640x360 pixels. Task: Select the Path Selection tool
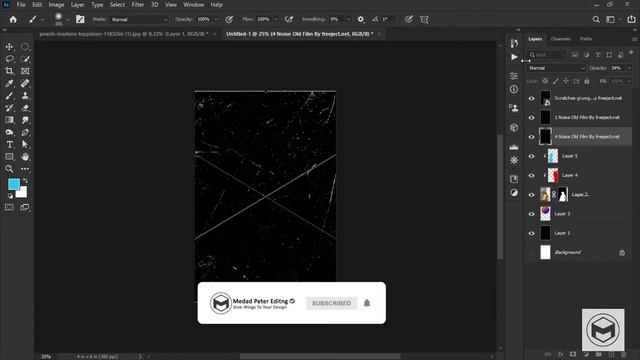click(x=25, y=144)
